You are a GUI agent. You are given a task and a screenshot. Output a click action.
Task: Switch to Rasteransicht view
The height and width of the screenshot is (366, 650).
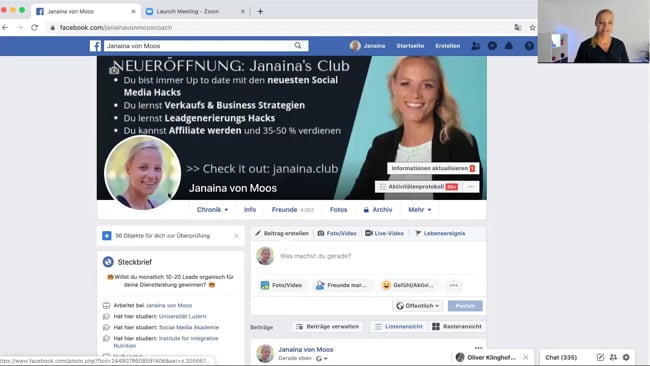[x=457, y=327]
